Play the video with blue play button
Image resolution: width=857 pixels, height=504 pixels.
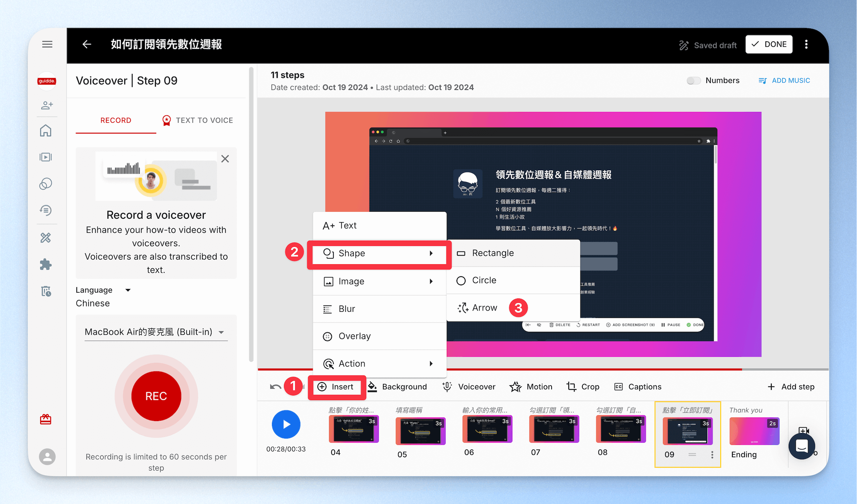point(286,424)
